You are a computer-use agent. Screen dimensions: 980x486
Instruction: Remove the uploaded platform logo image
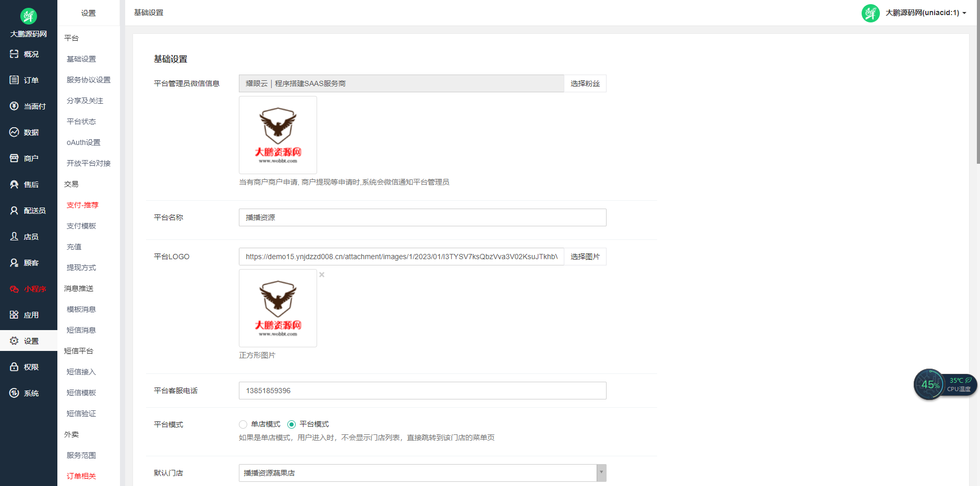click(321, 274)
